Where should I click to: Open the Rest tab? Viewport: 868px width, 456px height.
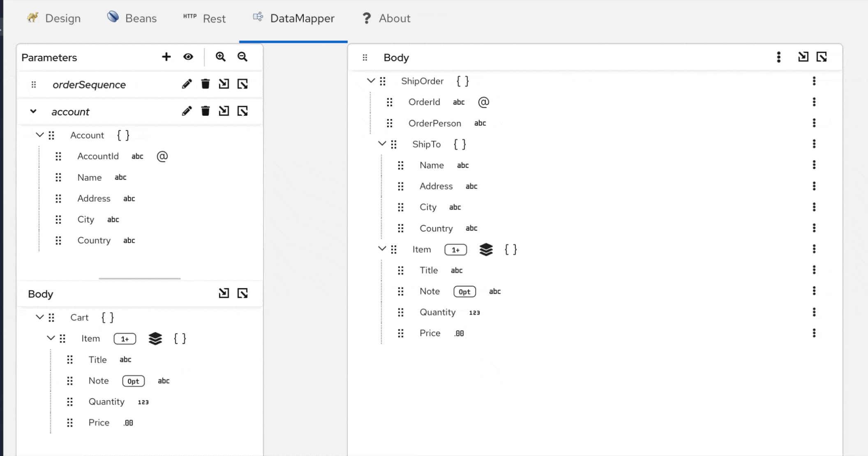205,18
